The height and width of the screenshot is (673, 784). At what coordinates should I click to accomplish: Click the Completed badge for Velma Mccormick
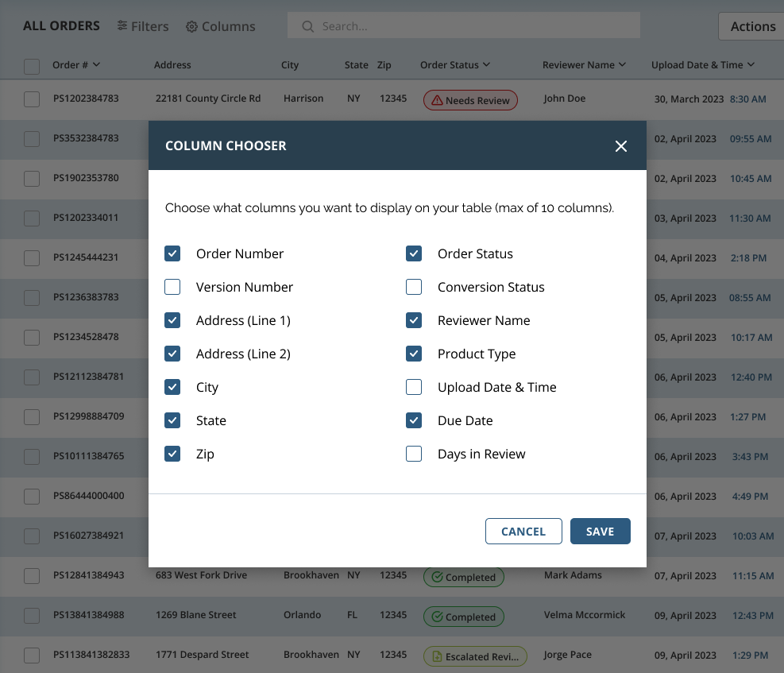(x=463, y=617)
